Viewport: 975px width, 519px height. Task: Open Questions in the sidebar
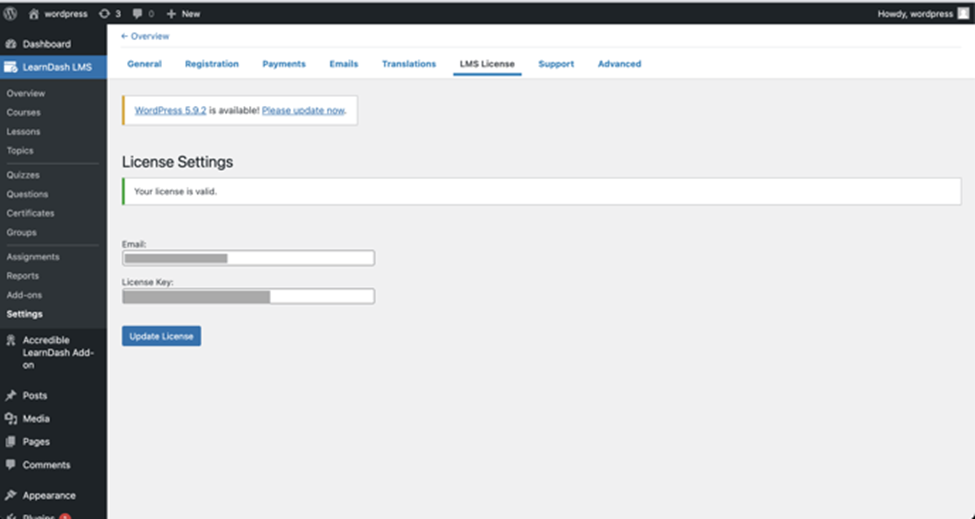(27, 194)
